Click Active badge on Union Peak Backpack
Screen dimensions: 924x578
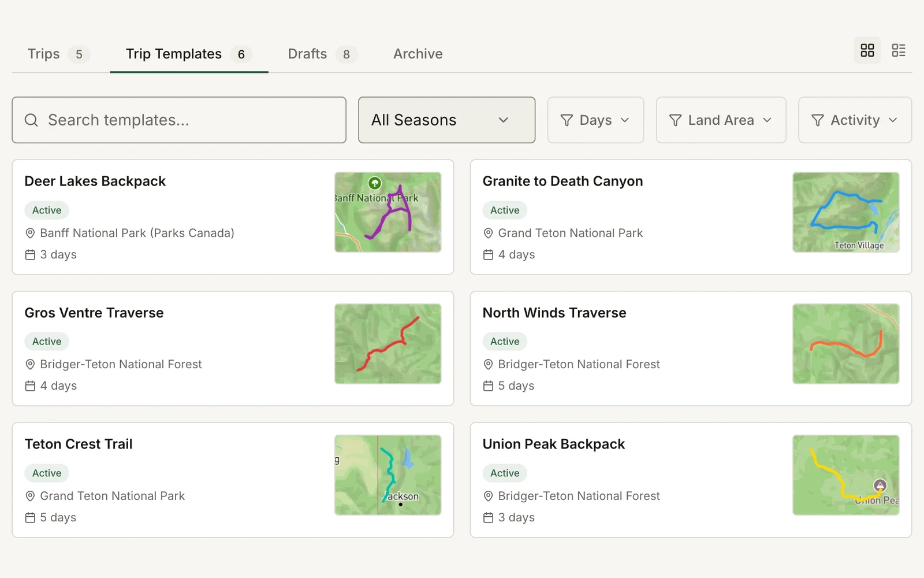[x=505, y=473]
